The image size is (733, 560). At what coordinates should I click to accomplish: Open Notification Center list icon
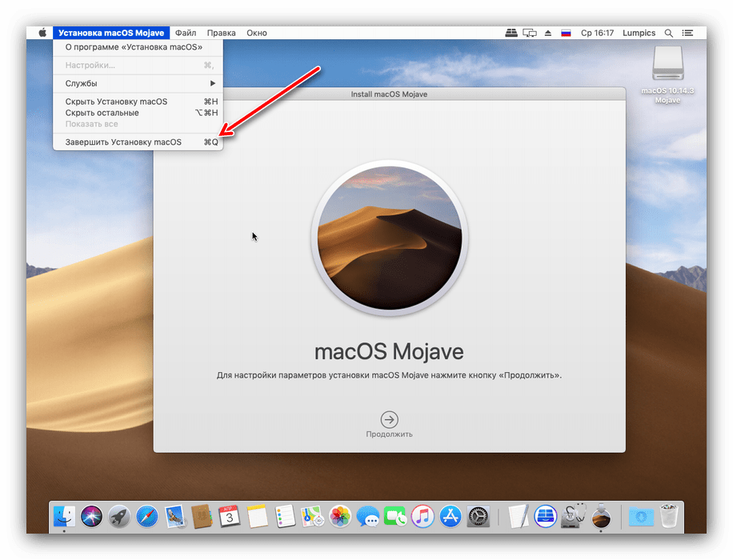point(688,33)
